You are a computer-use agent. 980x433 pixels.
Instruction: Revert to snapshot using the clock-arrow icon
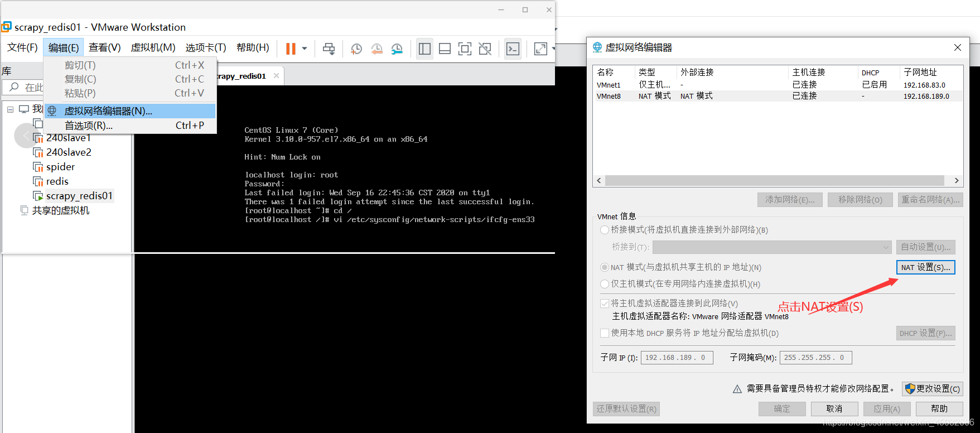coord(377,49)
